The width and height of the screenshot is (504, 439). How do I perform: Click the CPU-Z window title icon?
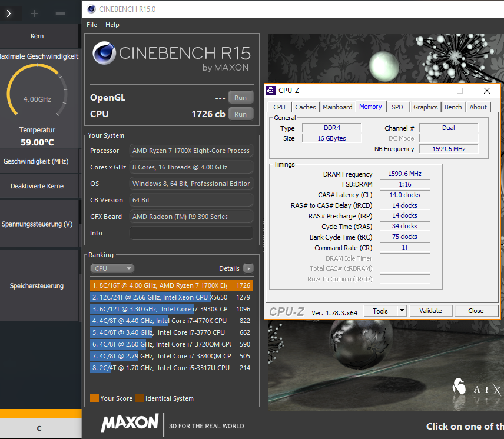(271, 91)
